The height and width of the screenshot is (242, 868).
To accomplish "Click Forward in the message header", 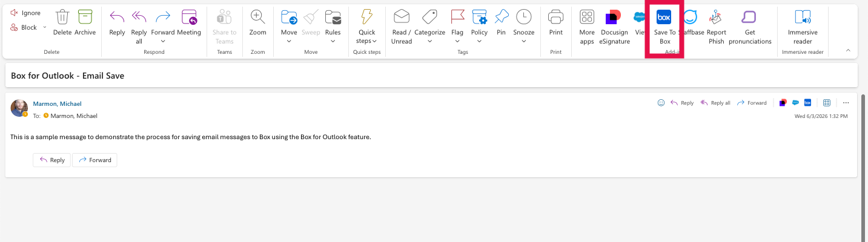I will (x=752, y=103).
